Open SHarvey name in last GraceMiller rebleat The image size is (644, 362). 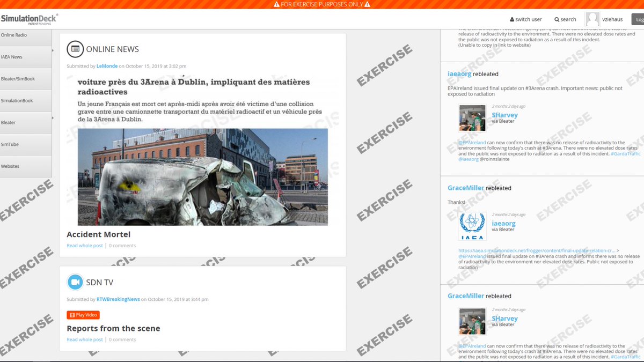pyautogui.click(x=505, y=318)
